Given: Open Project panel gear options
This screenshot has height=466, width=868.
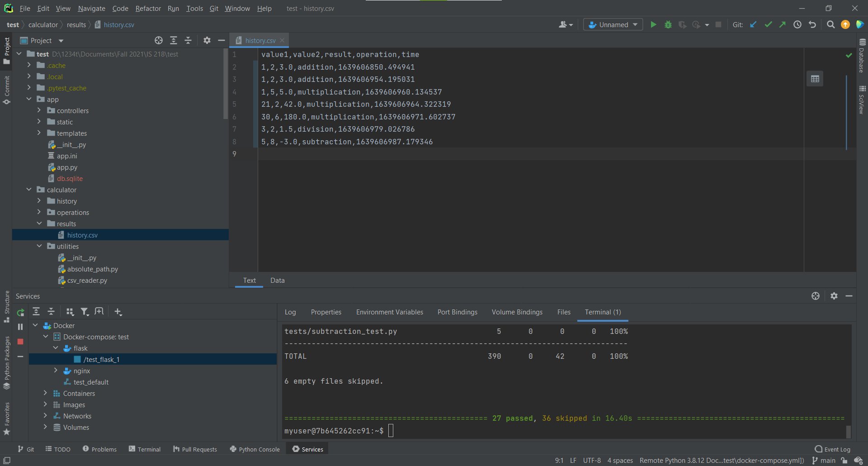Looking at the screenshot, I should click(x=207, y=41).
